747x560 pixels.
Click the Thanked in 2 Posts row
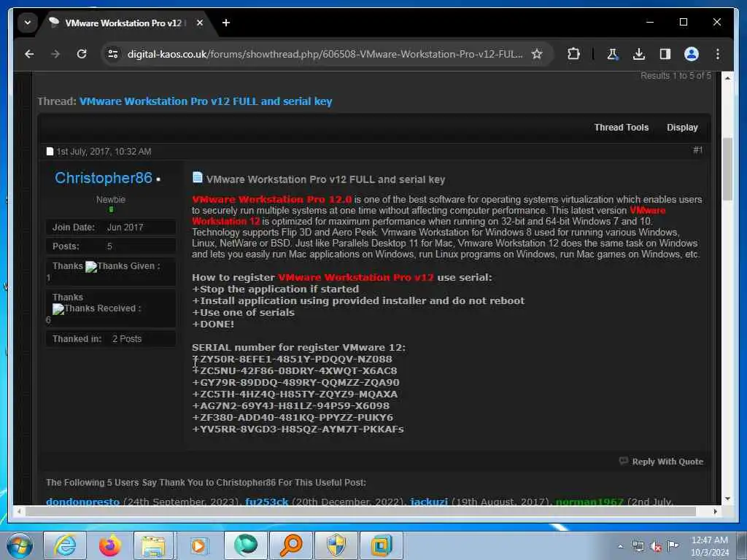[111, 338]
